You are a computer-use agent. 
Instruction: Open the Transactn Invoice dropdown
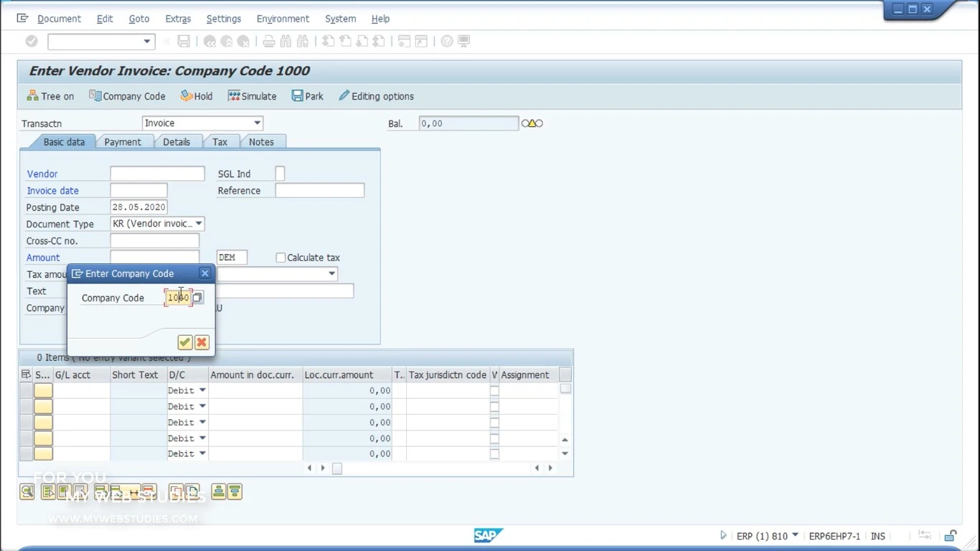click(x=257, y=123)
